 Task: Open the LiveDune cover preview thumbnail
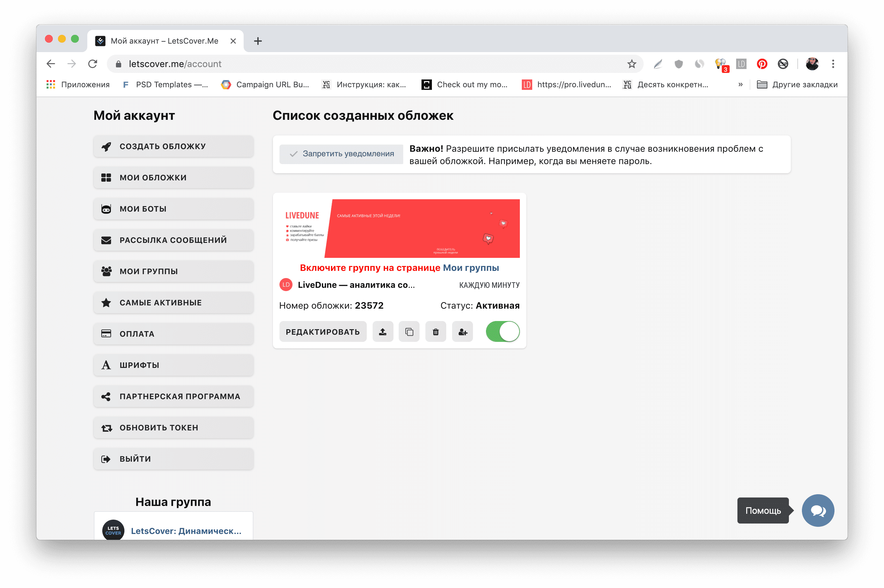tap(399, 228)
